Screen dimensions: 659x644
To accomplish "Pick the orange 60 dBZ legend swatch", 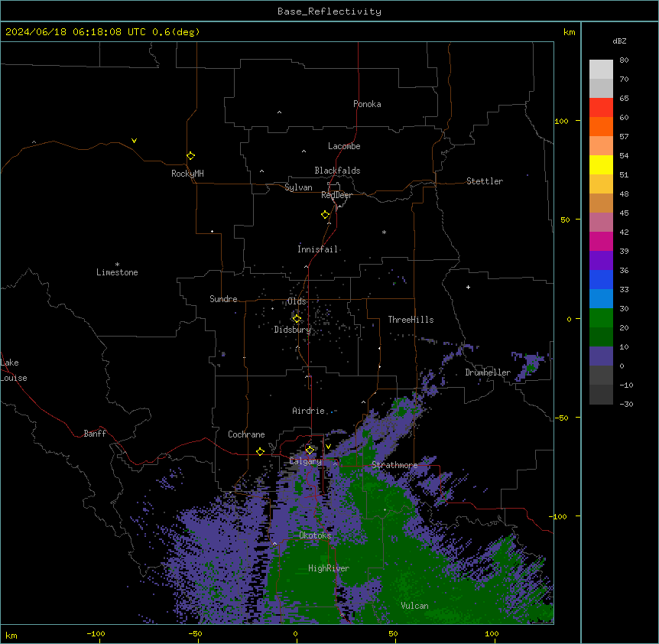I will click(601, 126).
